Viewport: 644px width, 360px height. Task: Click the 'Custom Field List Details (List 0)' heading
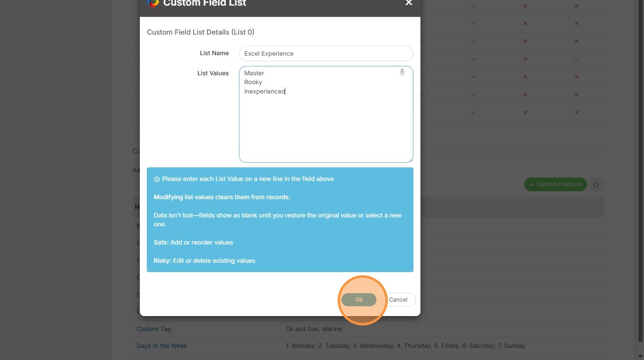201,32
